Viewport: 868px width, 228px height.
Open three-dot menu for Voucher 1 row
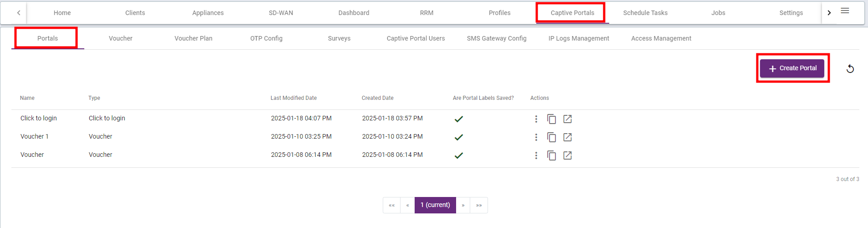click(536, 137)
